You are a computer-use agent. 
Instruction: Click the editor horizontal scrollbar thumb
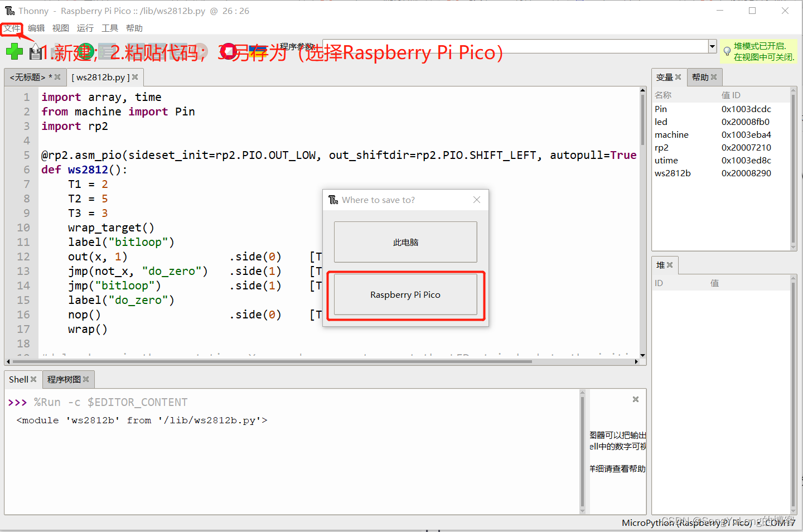pyautogui.click(x=272, y=361)
